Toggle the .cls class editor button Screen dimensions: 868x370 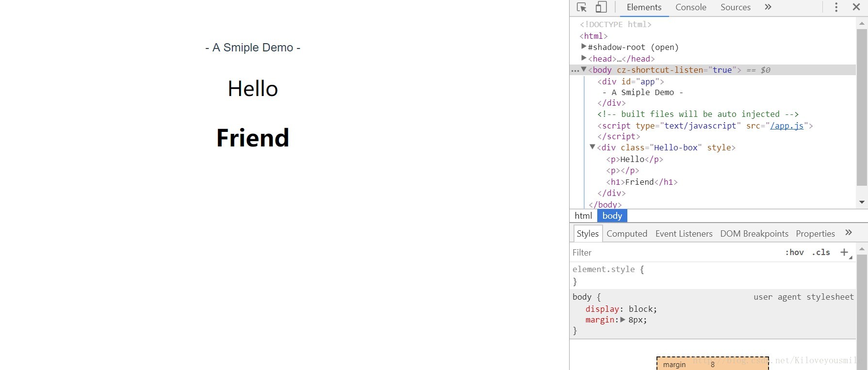coord(821,252)
